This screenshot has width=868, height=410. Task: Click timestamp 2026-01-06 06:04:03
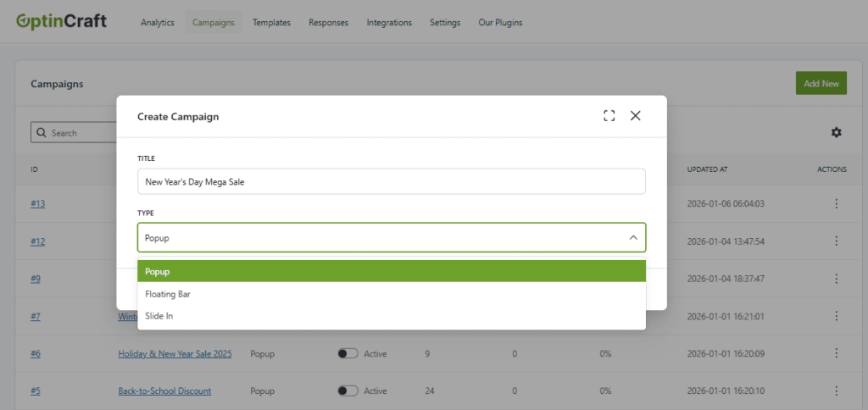tap(726, 203)
